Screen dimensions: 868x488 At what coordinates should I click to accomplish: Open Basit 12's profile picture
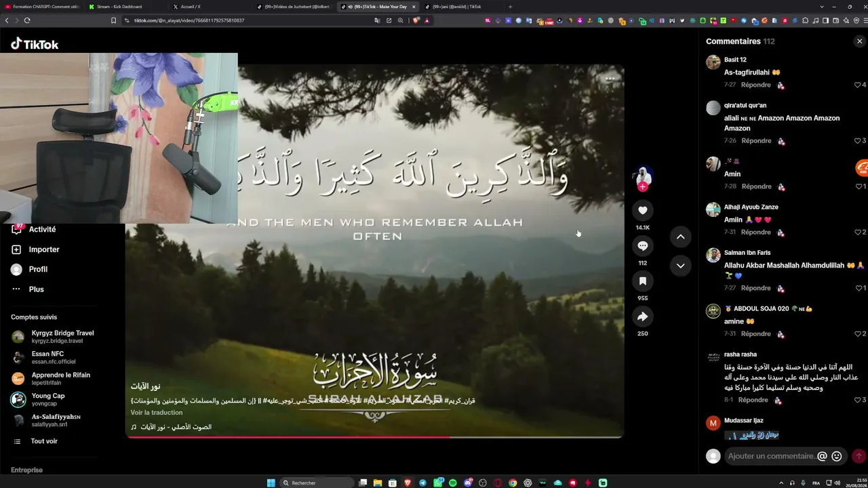click(713, 62)
